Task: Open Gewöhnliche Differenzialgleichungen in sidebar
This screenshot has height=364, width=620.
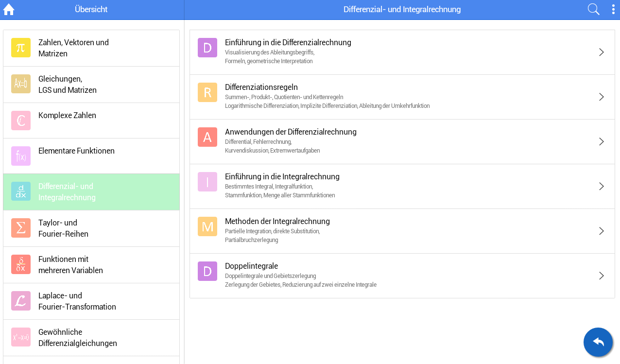Action: pos(78,338)
